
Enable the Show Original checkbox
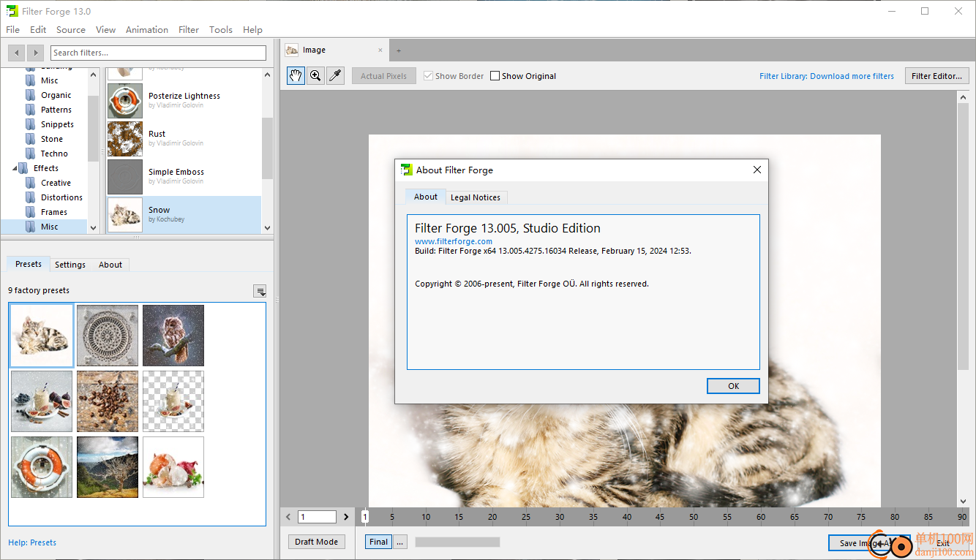point(495,76)
